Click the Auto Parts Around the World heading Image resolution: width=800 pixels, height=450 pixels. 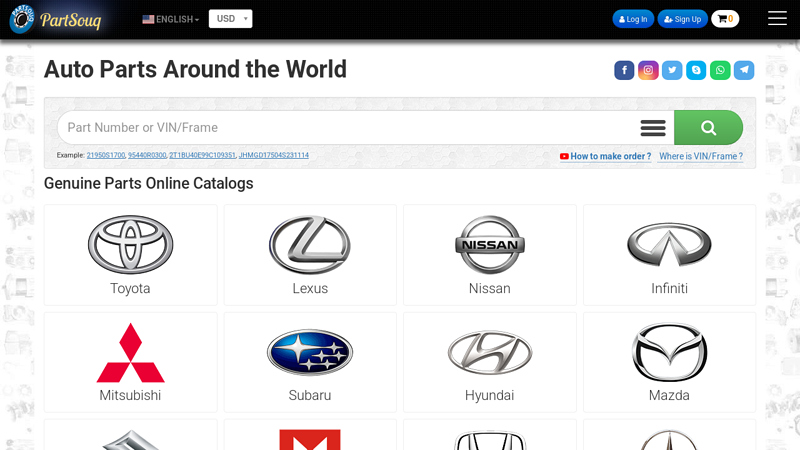(195, 69)
